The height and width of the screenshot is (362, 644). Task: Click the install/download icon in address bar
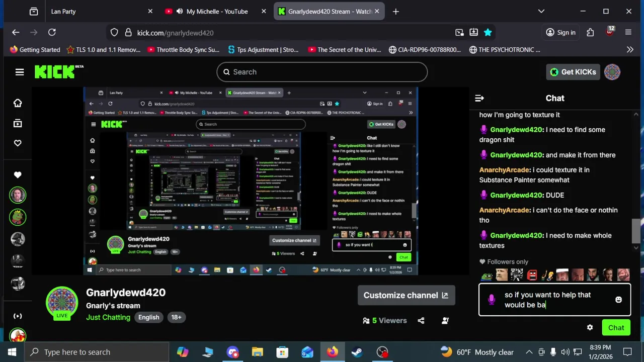pos(473,33)
